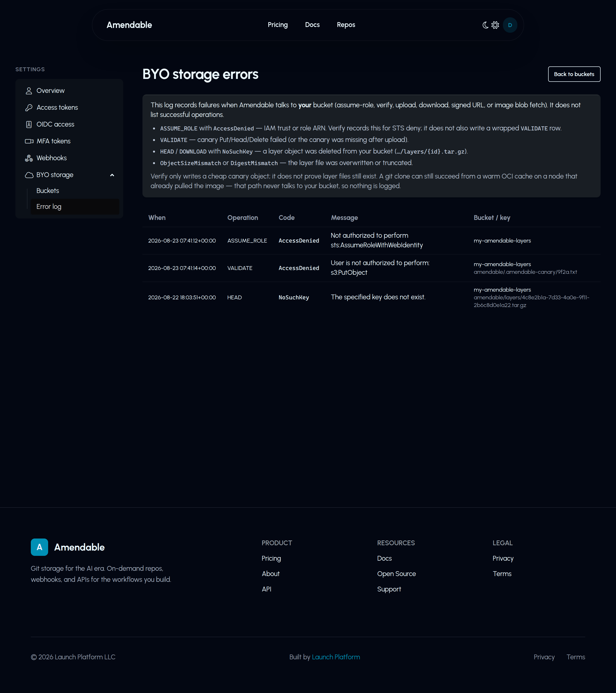Click the OIDC access badge icon
The image size is (616, 693).
29,124
